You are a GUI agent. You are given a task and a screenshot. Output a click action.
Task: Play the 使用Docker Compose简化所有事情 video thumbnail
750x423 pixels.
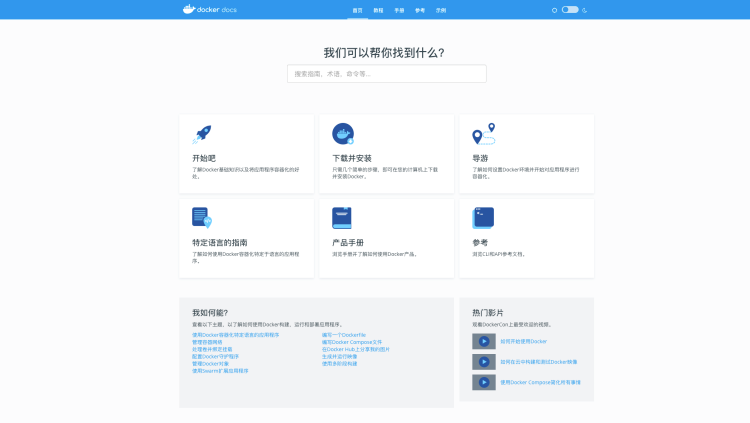point(484,382)
